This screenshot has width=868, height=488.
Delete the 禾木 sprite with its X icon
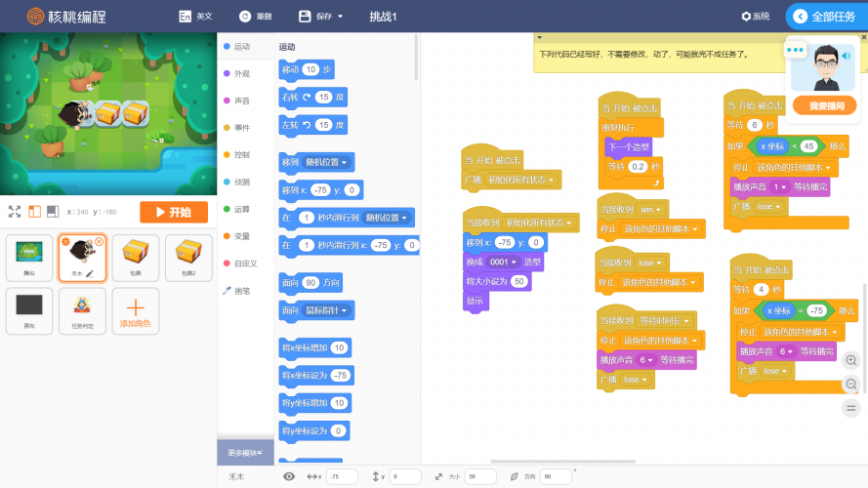tap(100, 241)
